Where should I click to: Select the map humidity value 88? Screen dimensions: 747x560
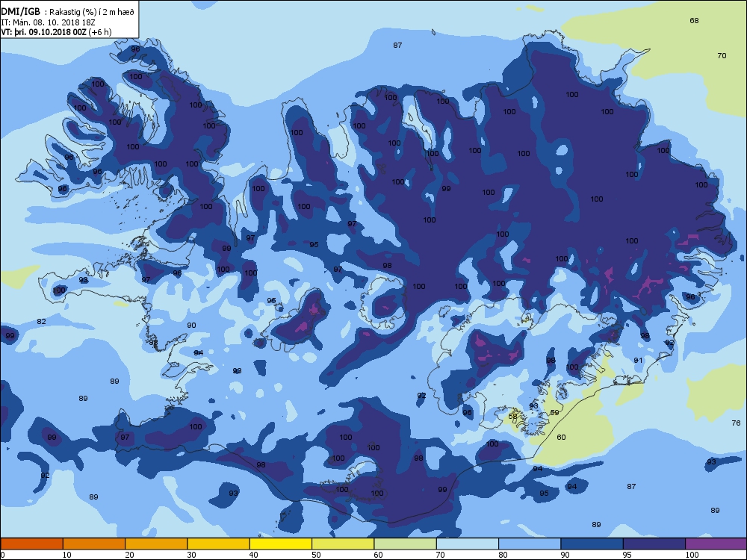tap(153, 343)
